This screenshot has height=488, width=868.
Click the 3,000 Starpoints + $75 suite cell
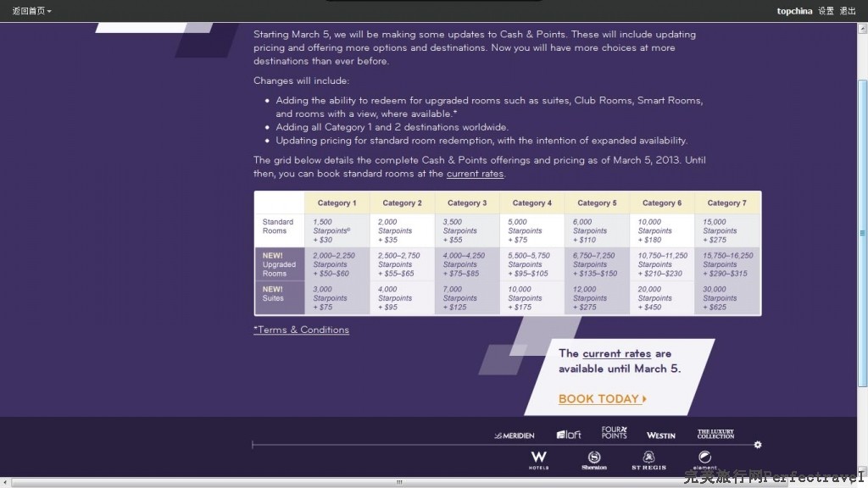point(337,298)
